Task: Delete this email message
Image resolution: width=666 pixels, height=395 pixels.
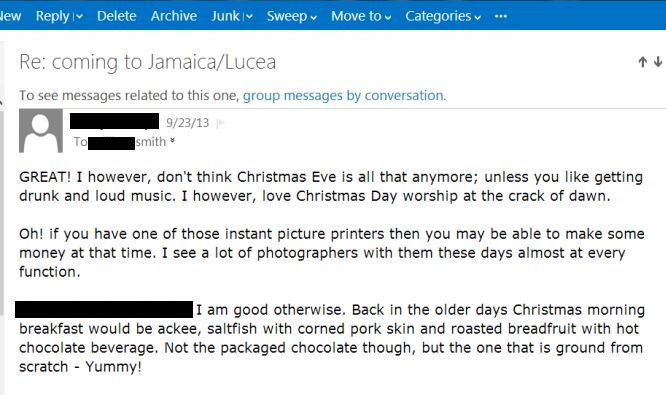Action: tap(116, 16)
